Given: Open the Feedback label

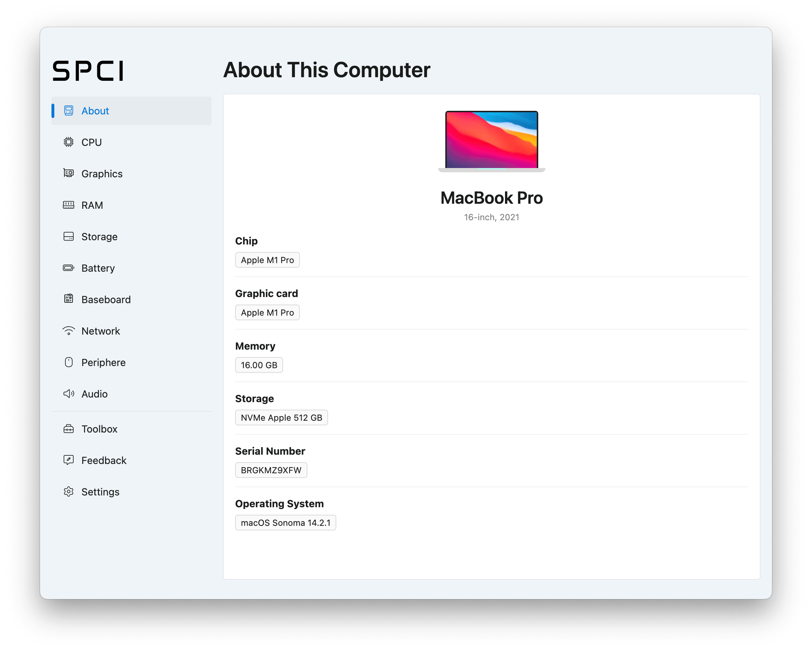Looking at the screenshot, I should (x=104, y=461).
